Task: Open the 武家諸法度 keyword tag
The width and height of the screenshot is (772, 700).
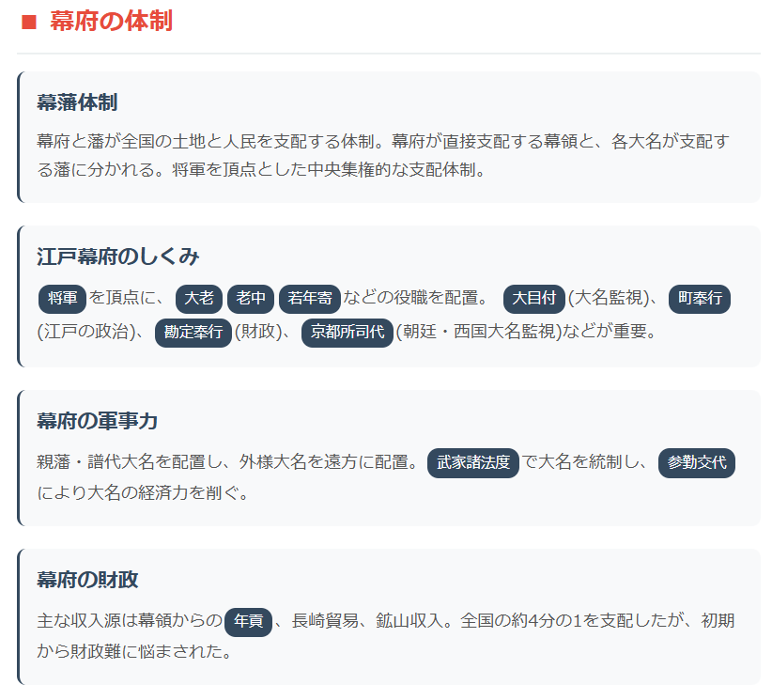Action: pos(473,463)
